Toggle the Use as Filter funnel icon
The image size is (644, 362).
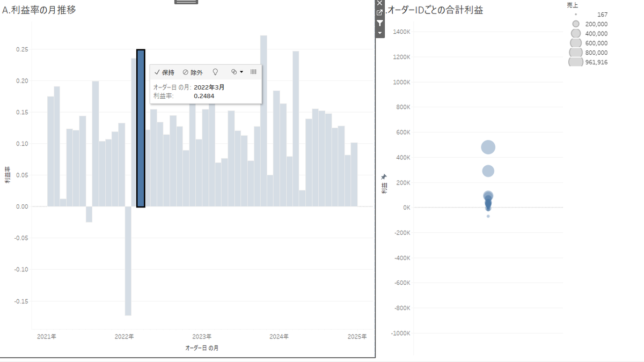pyautogui.click(x=380, y=23)
